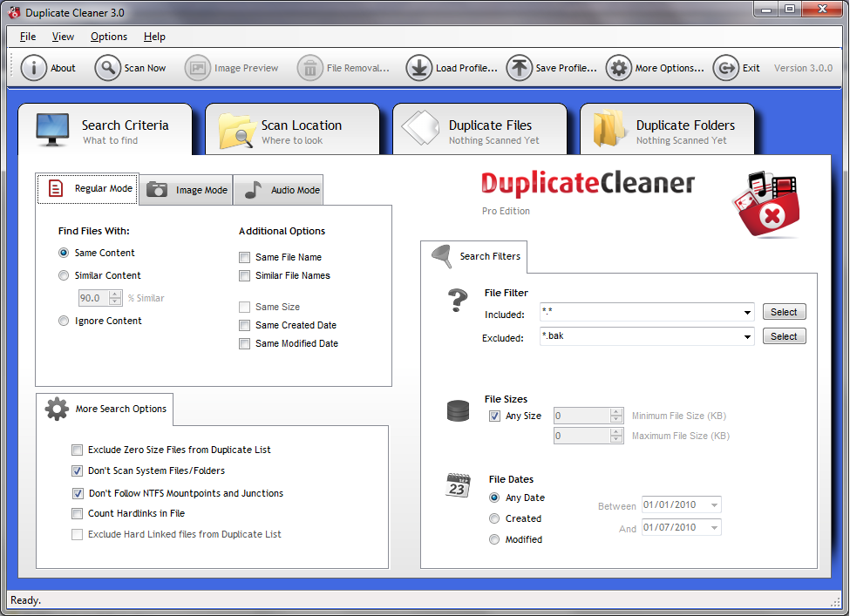The height and width of the screenshot is (616, 850).
Task: Open More Options with the gear icon
Action: pos(619,67)
